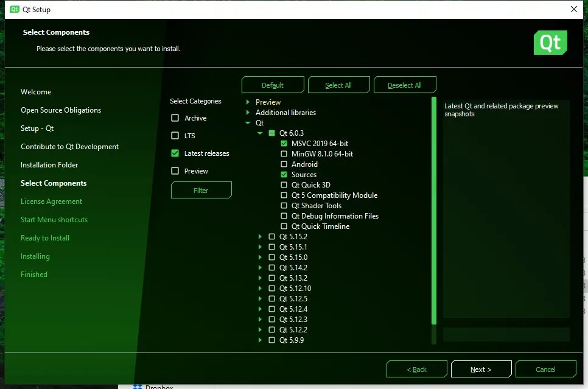
Task: Select the Additional libraries tree row
Action: [285, 112]
